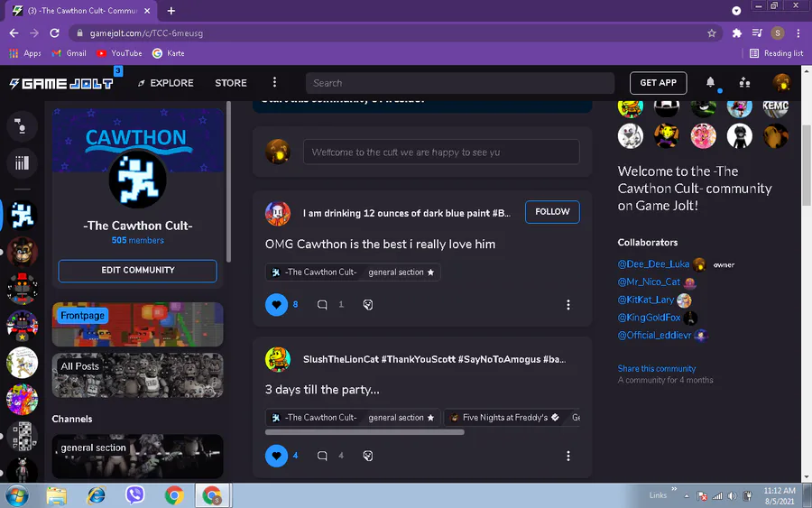
Task: Click the post input box 'Welcome to the cult'
Action: point(441,152)
